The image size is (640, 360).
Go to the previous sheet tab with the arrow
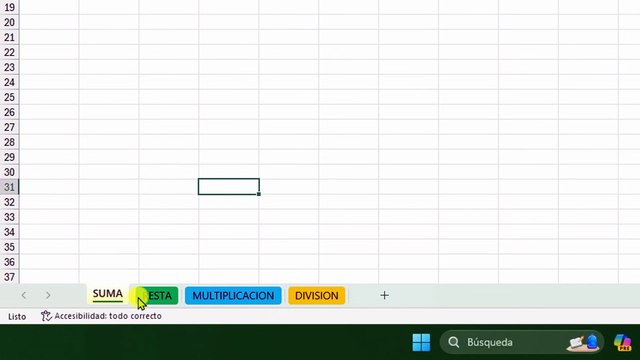(x=24, y=295)
